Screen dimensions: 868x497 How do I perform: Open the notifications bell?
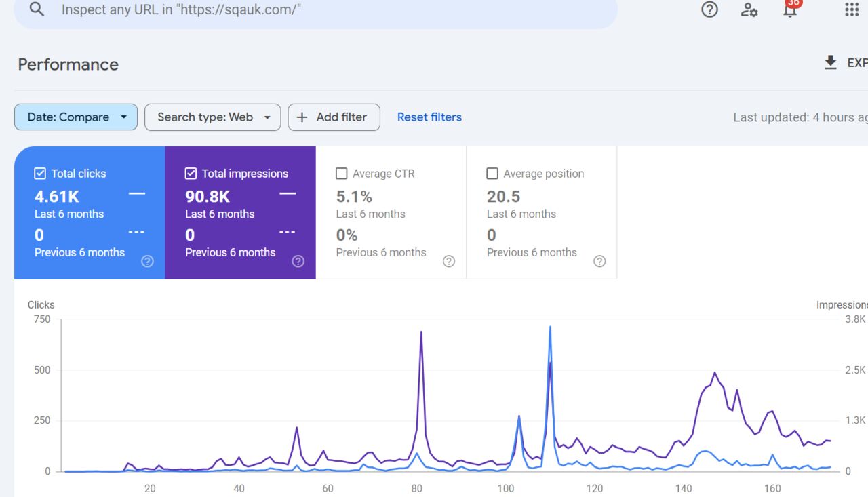click(790, 9)
